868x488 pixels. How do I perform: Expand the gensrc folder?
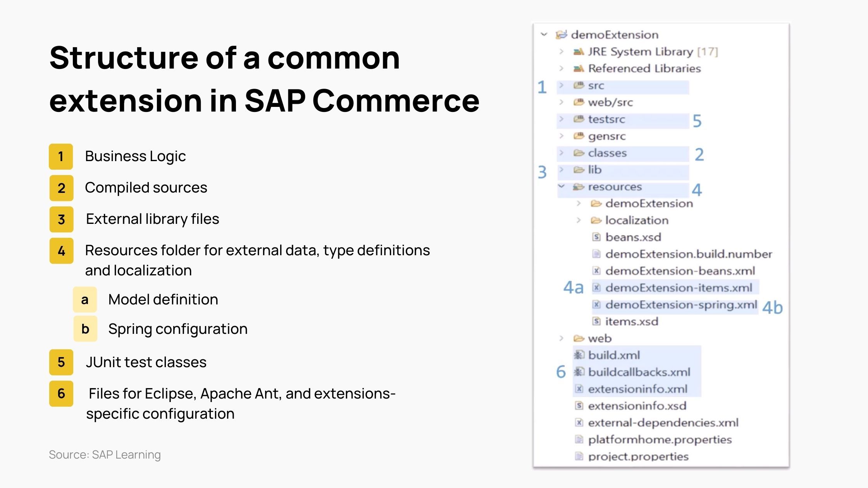tap(561, 136)
